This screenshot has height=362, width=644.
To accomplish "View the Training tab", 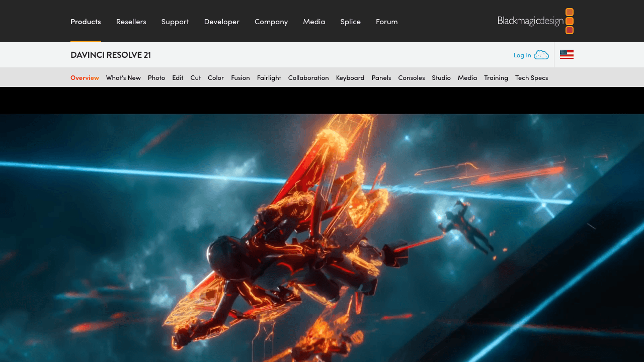I will (496, 78).
